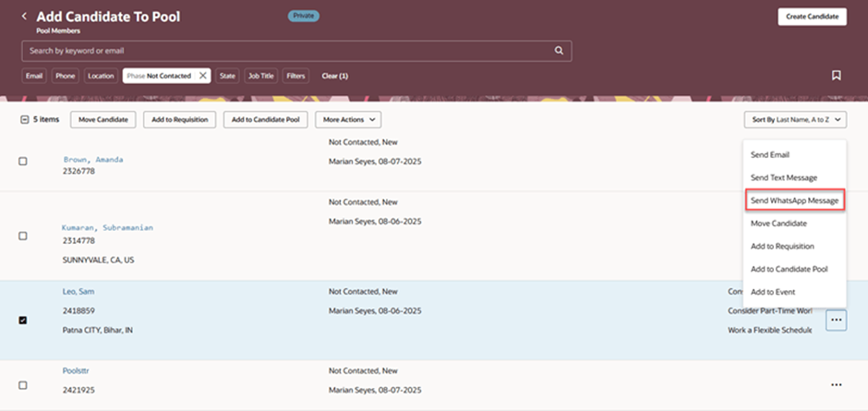Open the Phone filter chip
This screenshot has height=411, width=868.
coord(66,76)
